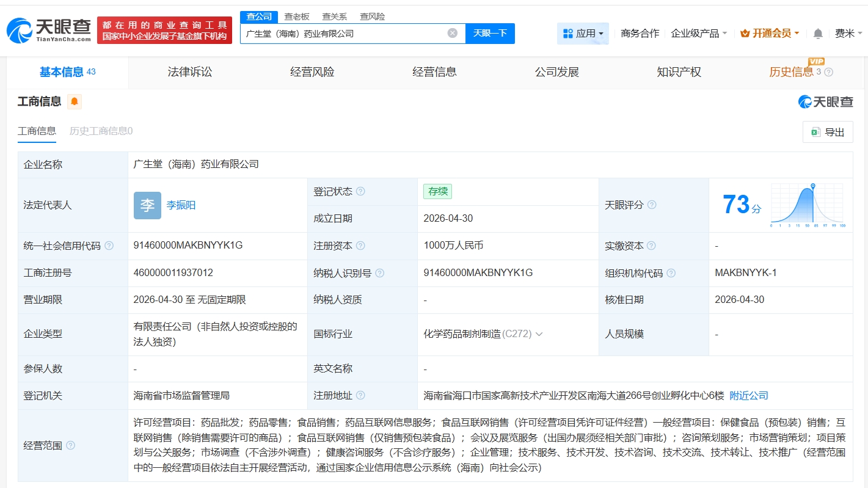Open the 公司发展 tab
Screen dimensions: 868x488
click(x=556, y=72)
